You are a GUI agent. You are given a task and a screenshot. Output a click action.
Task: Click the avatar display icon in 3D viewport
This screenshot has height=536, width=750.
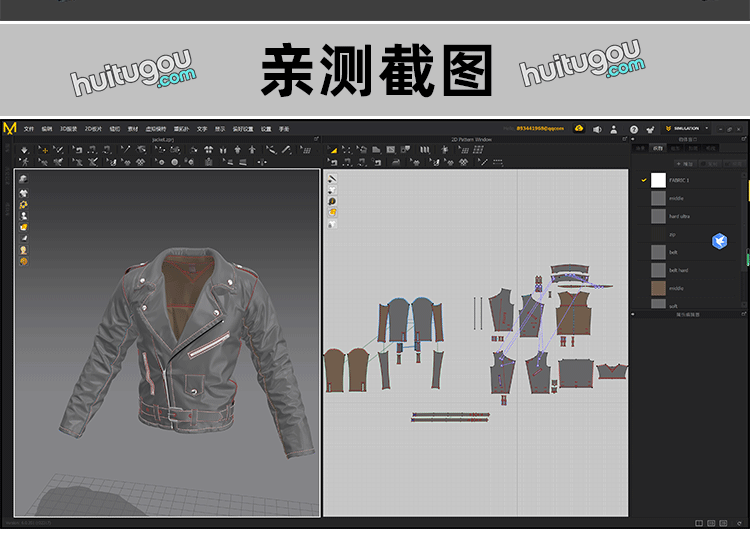(x=23, y=215)
